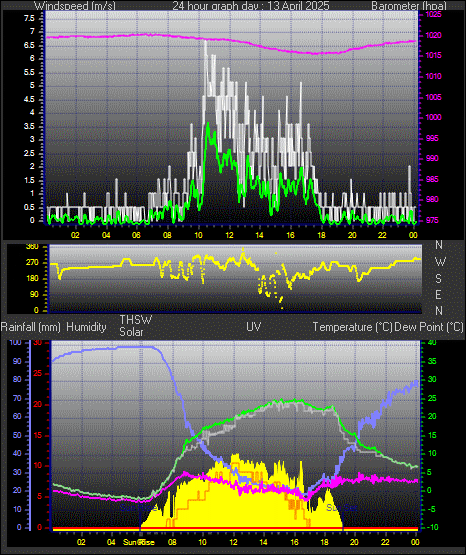The height and width of the screenshot is (555, 466).
Task: Pick the 14 hour label under windspeed chart
Action: [259, 235]
